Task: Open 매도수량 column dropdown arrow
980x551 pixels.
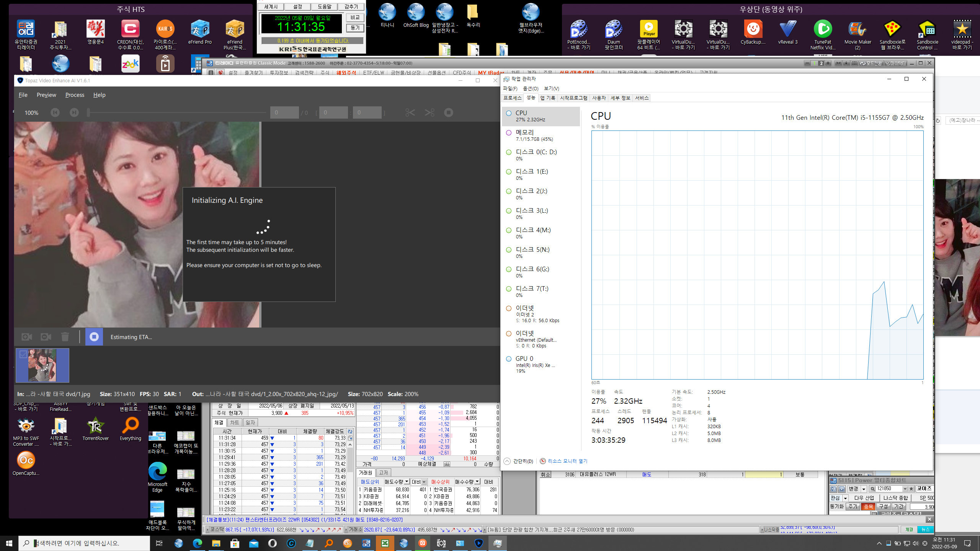Action: click(407, 482)
